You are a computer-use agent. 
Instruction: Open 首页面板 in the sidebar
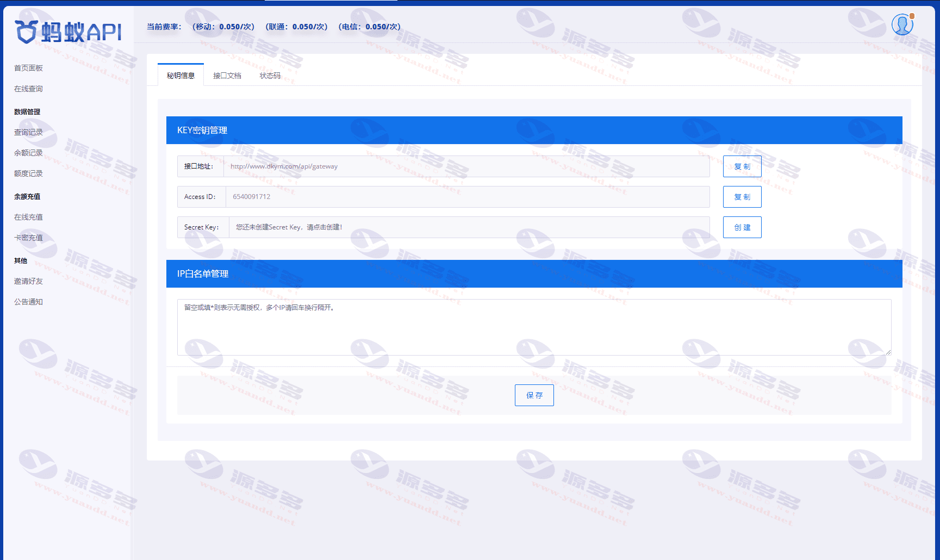click(x=28, y=68)
